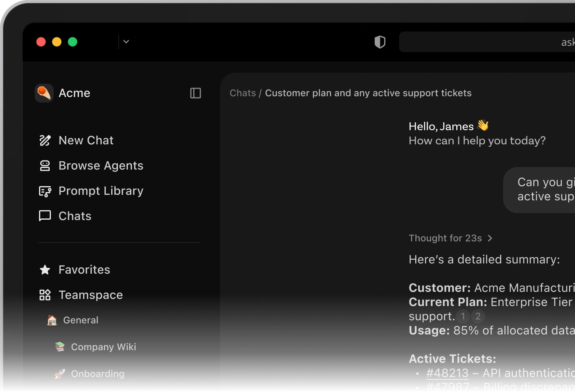Click the green macOS zoom button
Screen dimensions: 575x392
click(73, 42)
